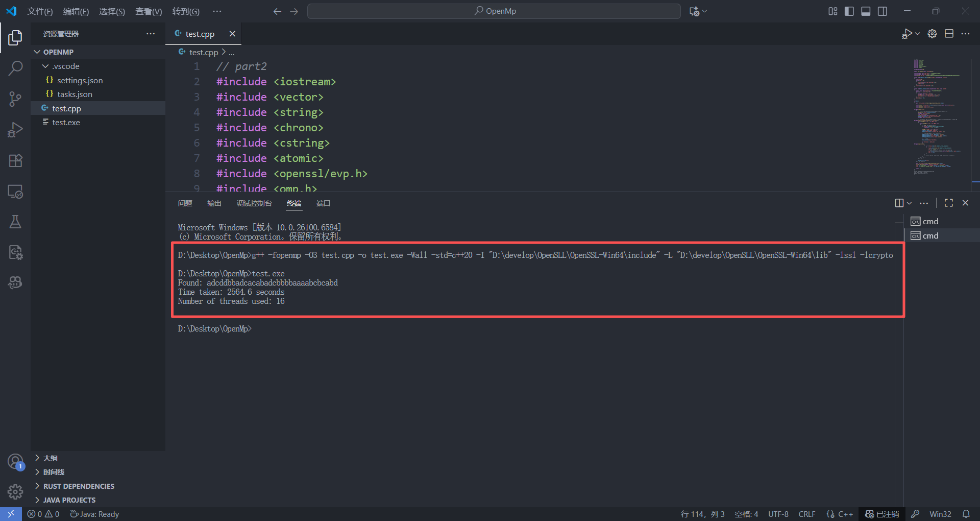
Task: Switch to the 输出 output tab
Action: [214, 203]
